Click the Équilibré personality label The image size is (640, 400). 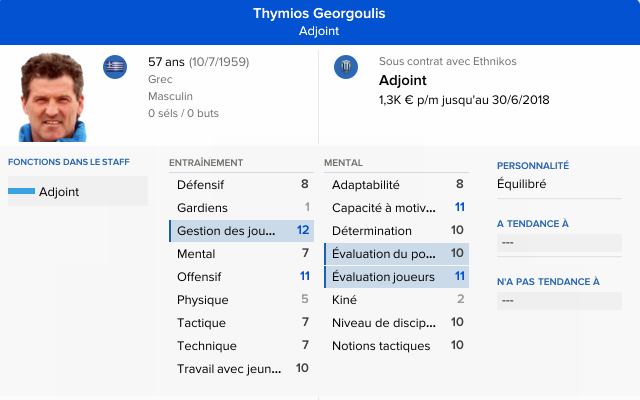[x=522, y=184]
